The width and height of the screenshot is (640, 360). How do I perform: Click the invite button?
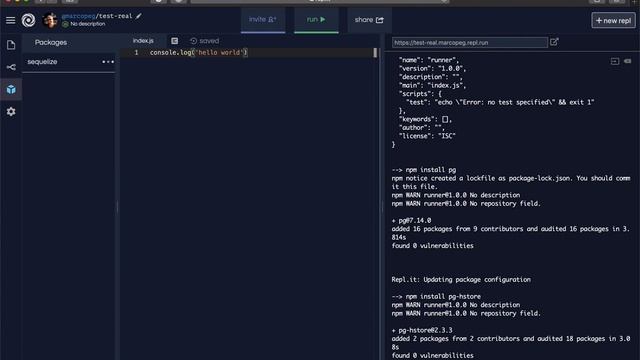263,20
